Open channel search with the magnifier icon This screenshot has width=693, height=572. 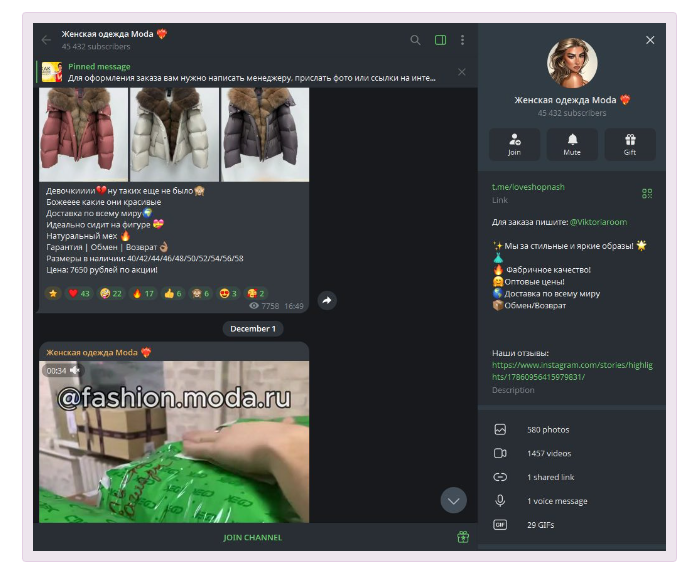(x=415, y=40)
